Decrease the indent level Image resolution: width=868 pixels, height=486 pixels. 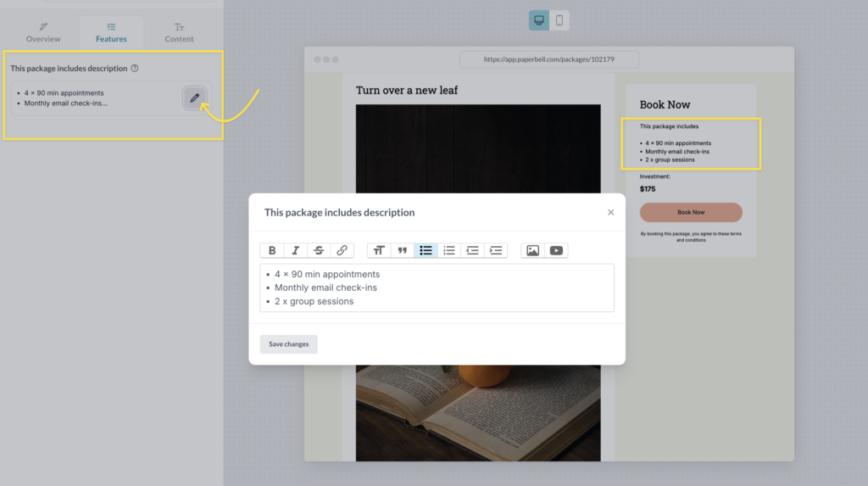(473, 250)
